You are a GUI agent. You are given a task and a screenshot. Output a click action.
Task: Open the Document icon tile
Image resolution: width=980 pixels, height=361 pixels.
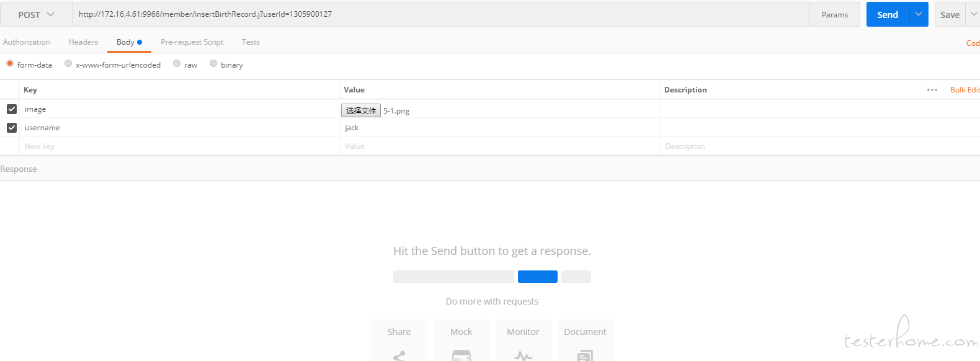(x=586, y=340)
